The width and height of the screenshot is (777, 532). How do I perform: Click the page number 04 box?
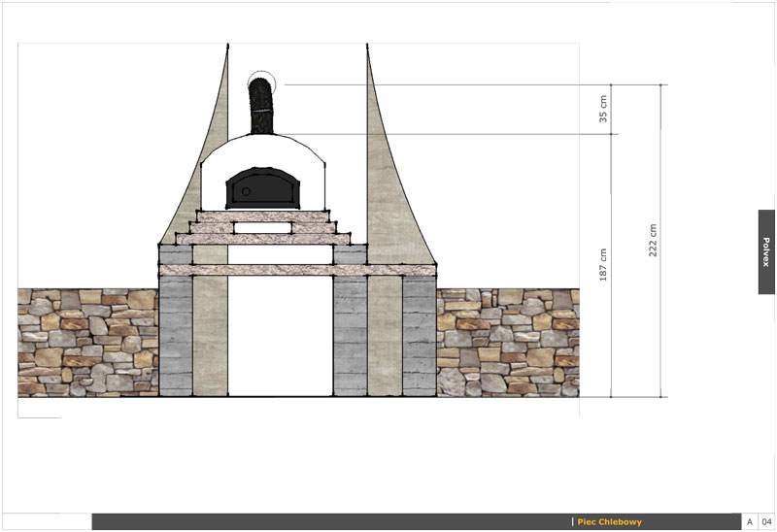pyautogui.click(x=766, y=522)
